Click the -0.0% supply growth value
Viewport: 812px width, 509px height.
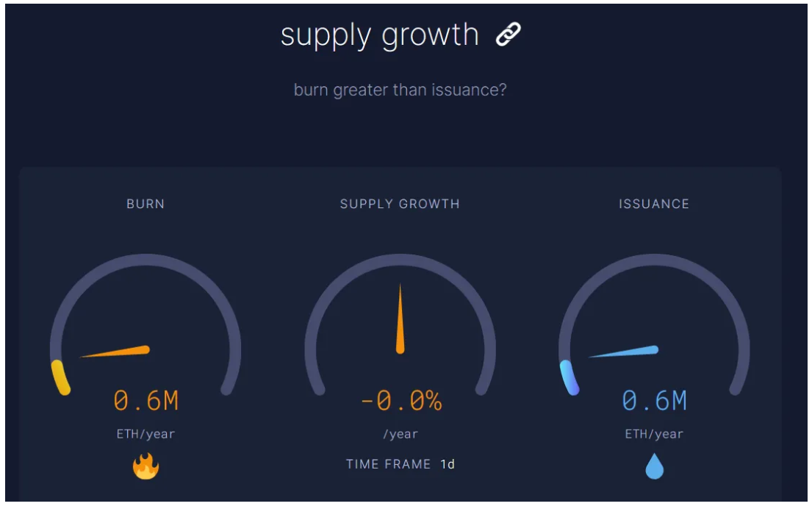400,401
